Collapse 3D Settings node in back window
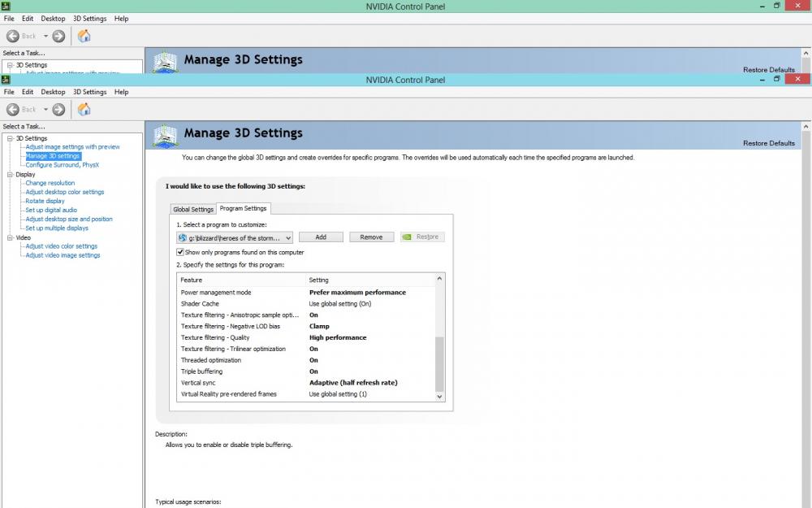The width and height of the screenshot is (812, 508). (10, 65)
